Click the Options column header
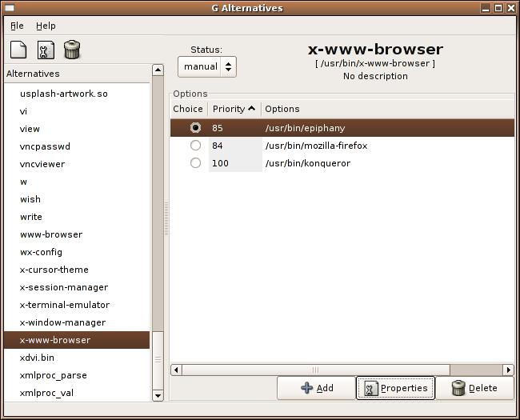The width and height of the screenshot is (520, 420). click(282, 109)
